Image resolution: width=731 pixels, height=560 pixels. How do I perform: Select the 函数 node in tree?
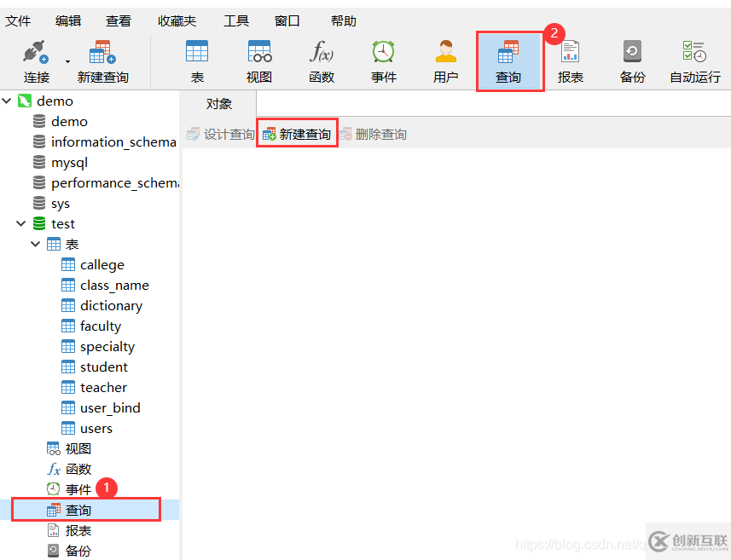pos(69,469)
